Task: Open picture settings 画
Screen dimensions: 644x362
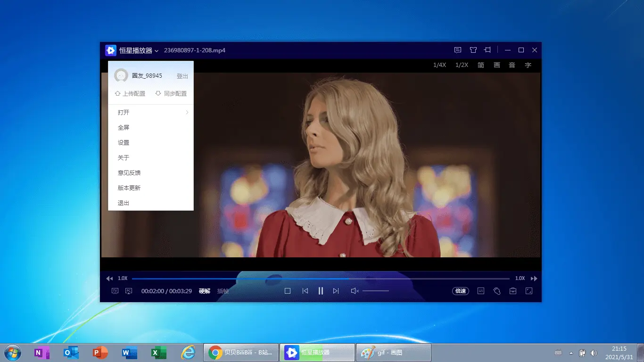Action: click(497, 65)
